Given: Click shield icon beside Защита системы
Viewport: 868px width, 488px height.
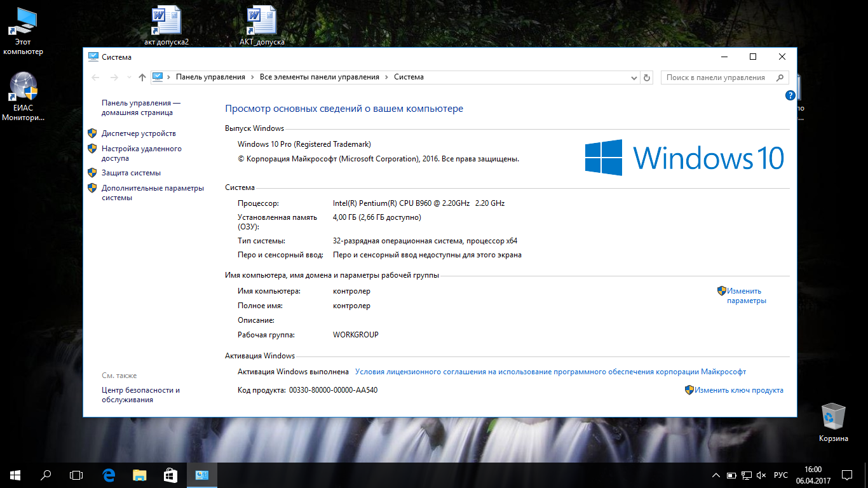Looking at the screenshot, I should point(92,173).
